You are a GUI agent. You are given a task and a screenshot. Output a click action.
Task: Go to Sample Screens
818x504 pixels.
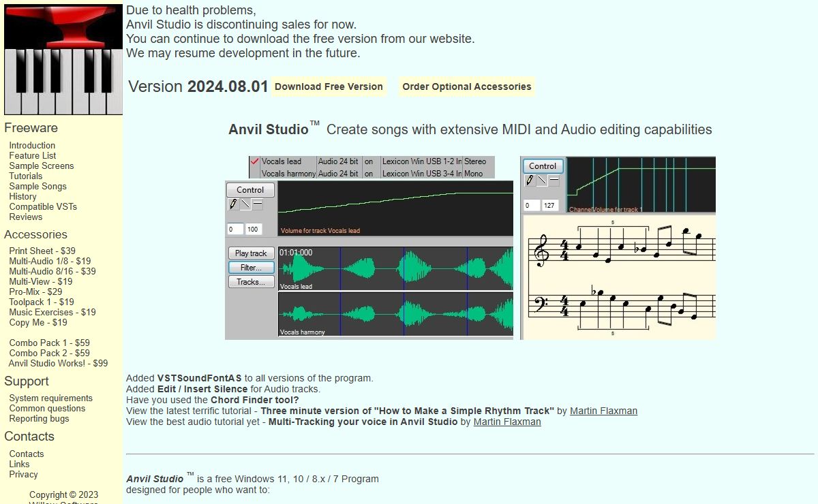tap(42, 166)
